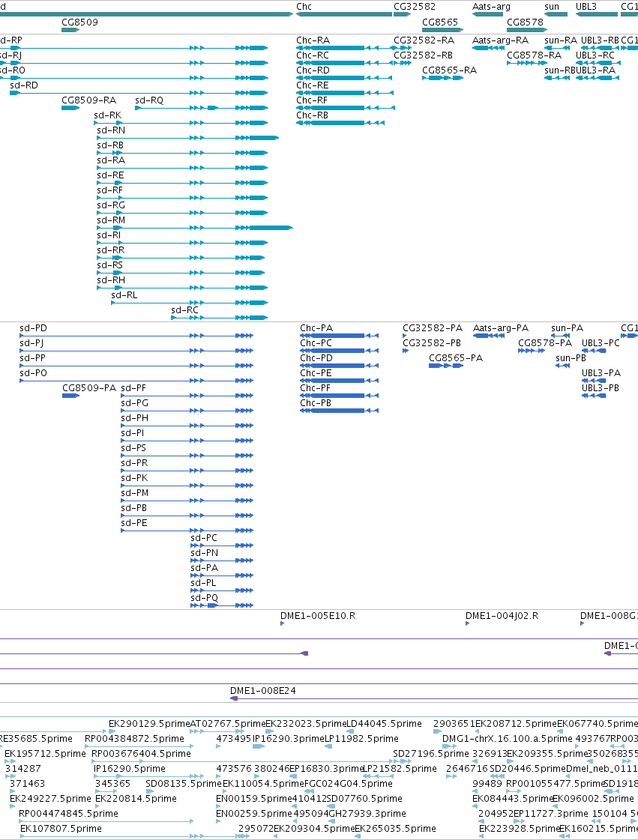Select the DME1-004J02.R feature label
Image resolution: width=638 pixels, height=840 pixels.
[x=502, y=616]
